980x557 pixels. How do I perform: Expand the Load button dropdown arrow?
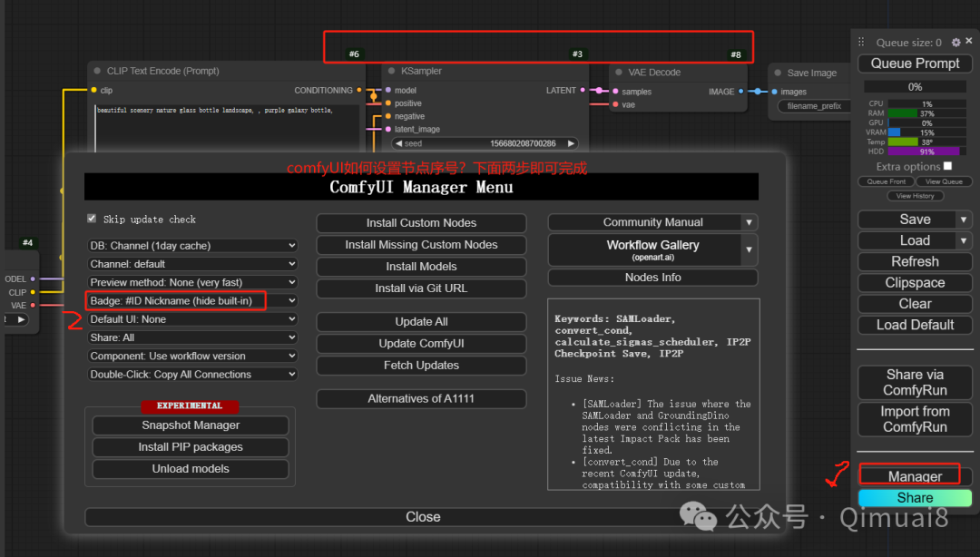coord(964,240)
